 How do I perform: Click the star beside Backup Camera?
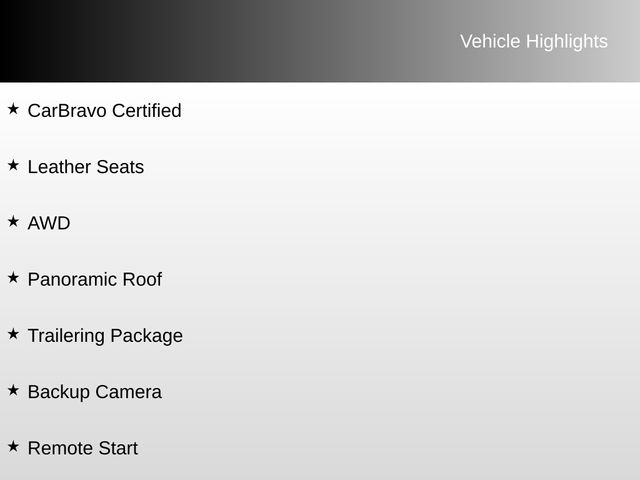(x=13, y=391)
